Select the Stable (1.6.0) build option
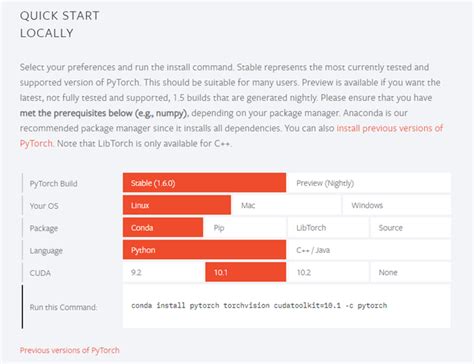474x364 pixels. click(x=204, y=183)
